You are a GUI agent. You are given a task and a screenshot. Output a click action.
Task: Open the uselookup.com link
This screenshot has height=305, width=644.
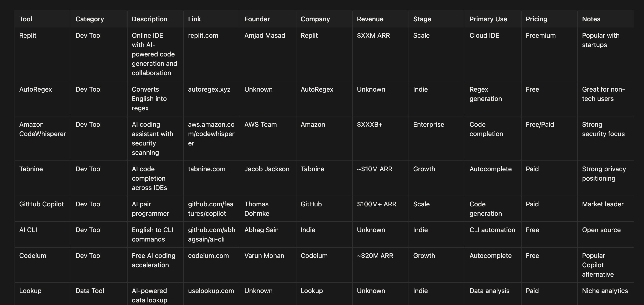[211, 291]
